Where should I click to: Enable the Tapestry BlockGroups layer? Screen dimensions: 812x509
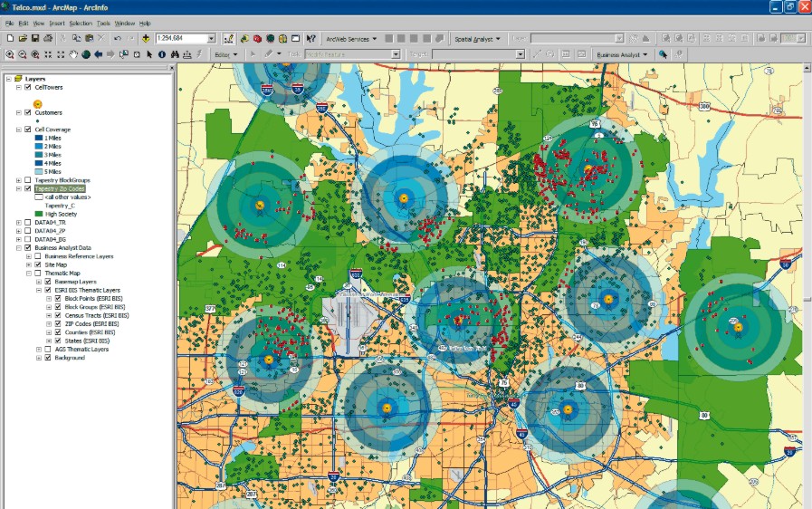click(28, 180)
